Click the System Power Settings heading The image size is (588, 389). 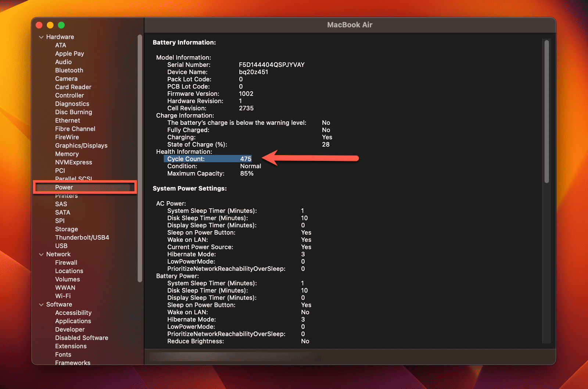(190, 188)
